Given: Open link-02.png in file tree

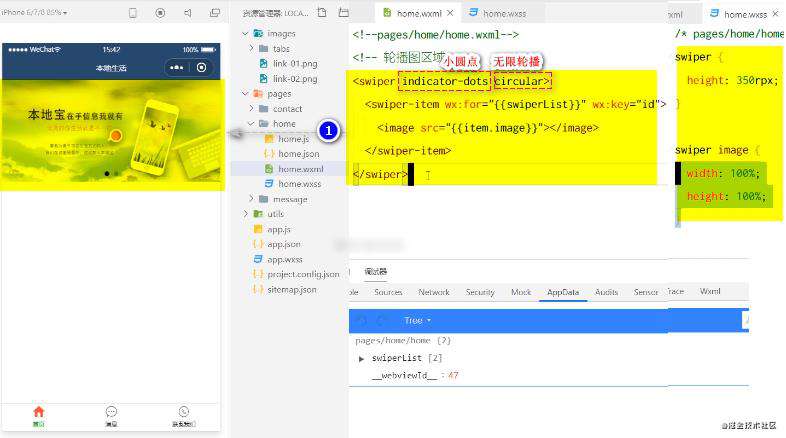Looking at the screenshot, I should (x=295, y=79).
